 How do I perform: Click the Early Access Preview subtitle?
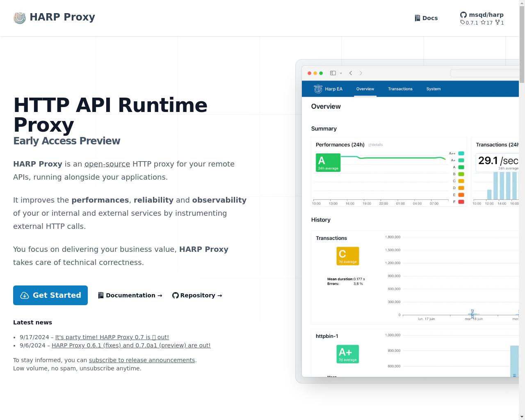pyautogui.click(x=67, y=141)
